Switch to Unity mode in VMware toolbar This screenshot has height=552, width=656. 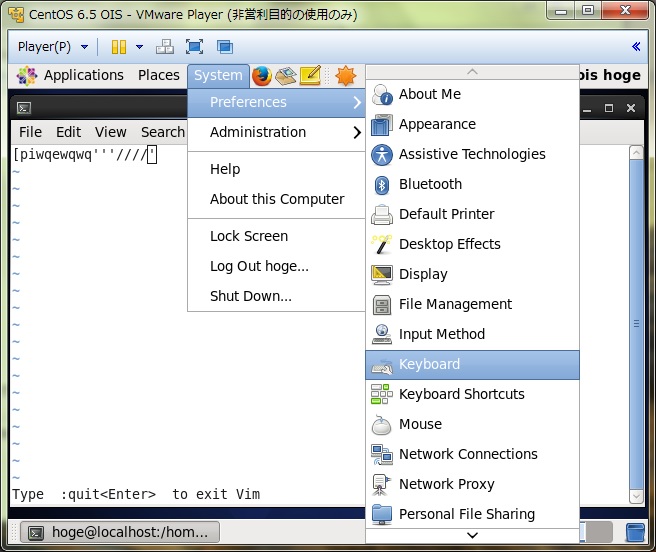(225, 47)
